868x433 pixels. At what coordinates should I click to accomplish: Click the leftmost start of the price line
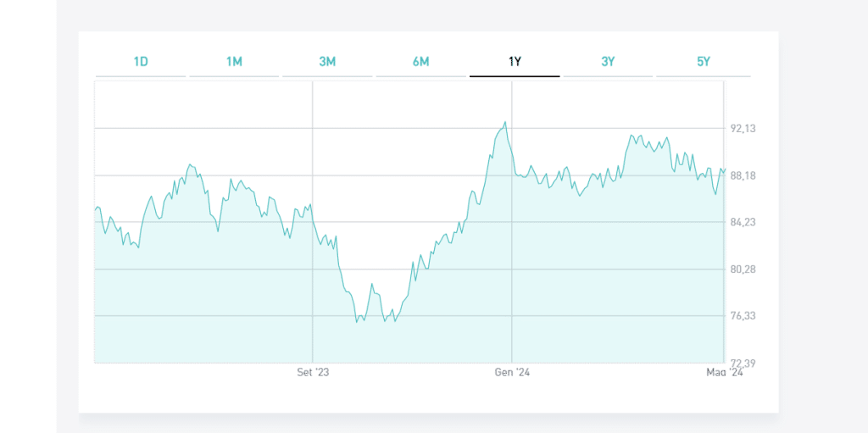tap(95, 209)
